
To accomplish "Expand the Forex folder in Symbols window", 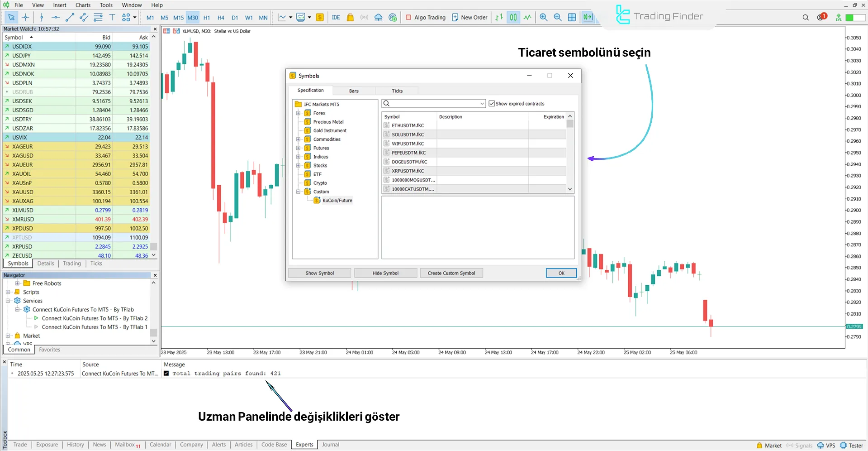I will point(298,113).
